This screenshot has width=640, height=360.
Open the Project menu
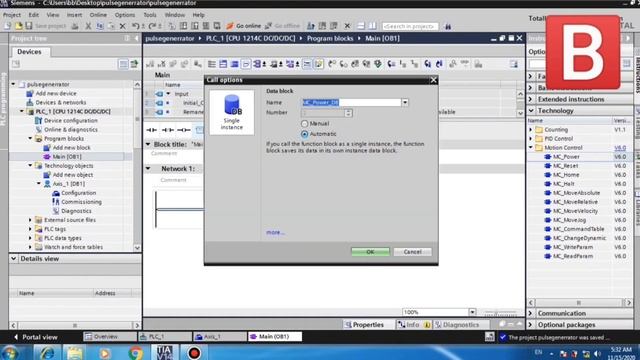pyautogui.click(x=11, y=15)
